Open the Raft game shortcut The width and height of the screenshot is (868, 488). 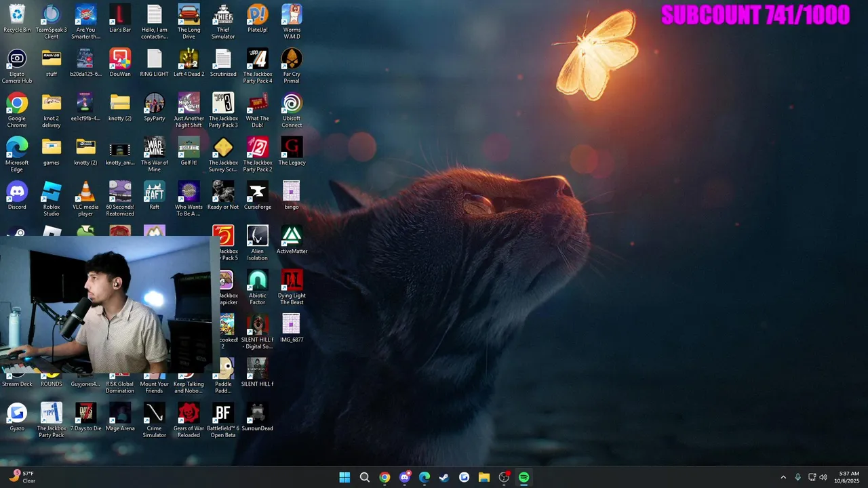(x=155, y=195)
